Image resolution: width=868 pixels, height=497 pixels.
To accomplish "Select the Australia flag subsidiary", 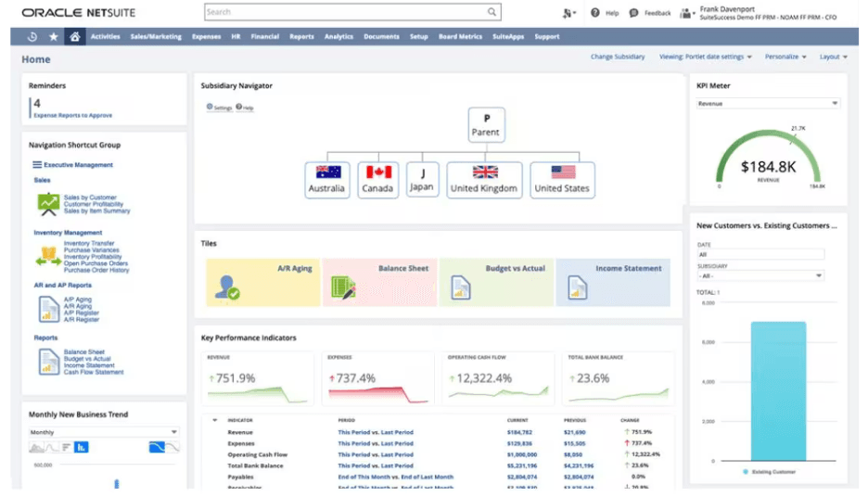I will (328, 179).
